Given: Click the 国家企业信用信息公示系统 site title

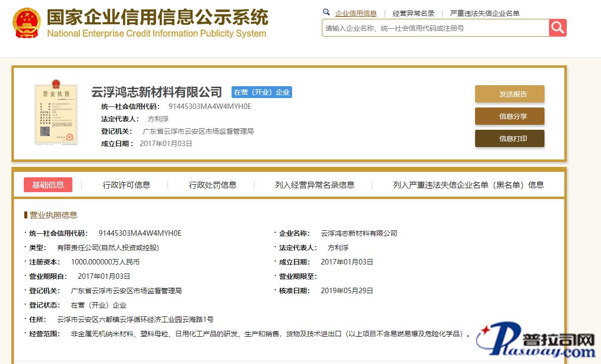Looking at the screenshot, I should point(157,18).
